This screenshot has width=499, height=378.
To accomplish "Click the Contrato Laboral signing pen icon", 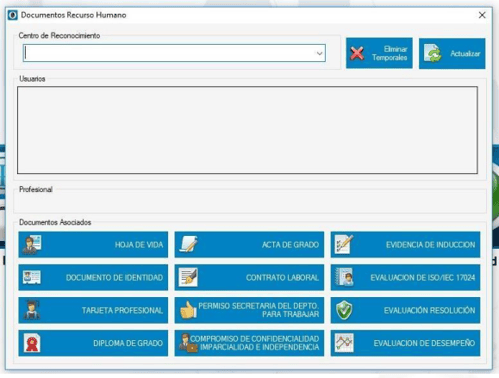I will [188, 277].
